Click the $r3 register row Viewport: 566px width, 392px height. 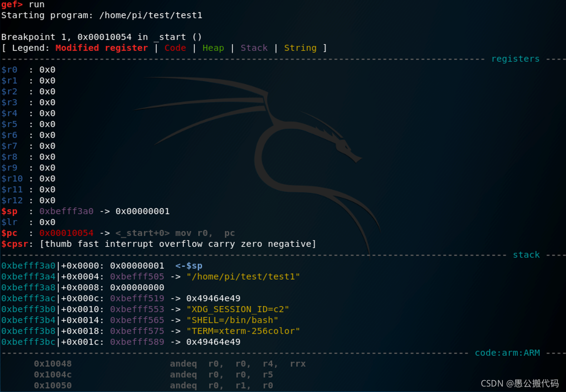pos(28,103)
